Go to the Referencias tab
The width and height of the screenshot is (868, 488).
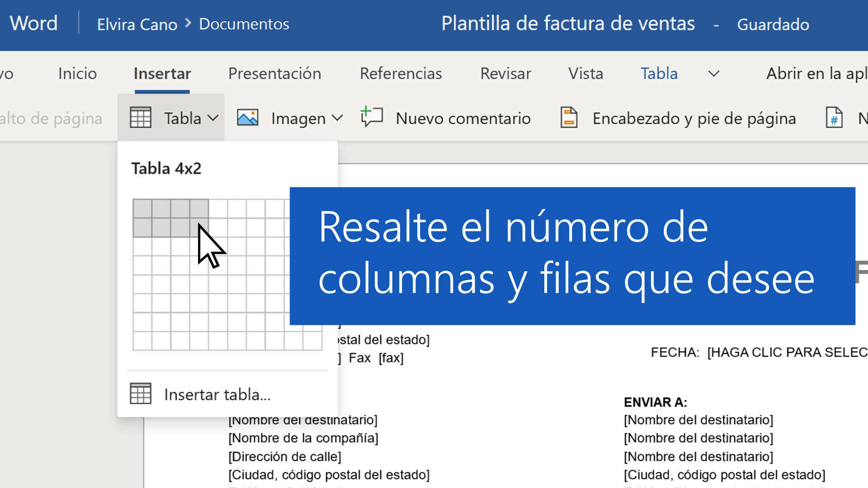[x=401, y=74]
